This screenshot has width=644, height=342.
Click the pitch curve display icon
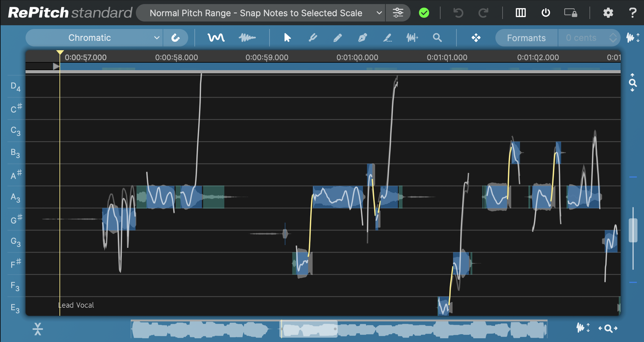216,38
